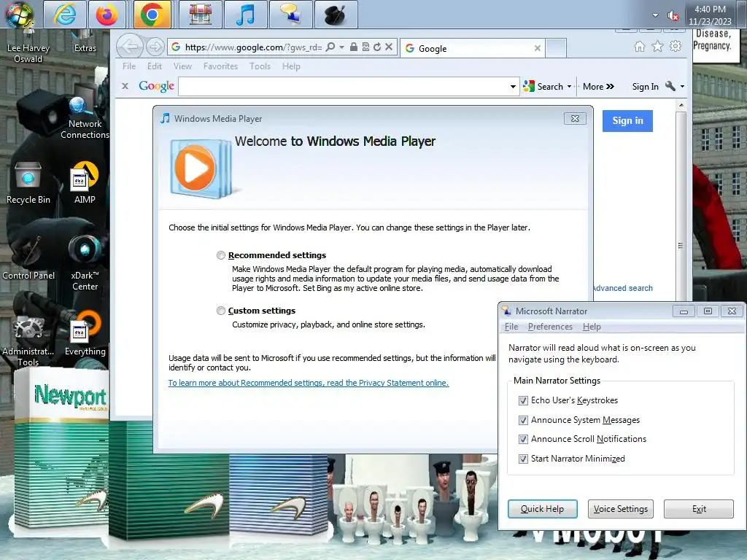
Task: Go back in Internet Explorer
Action: (130, 47)
